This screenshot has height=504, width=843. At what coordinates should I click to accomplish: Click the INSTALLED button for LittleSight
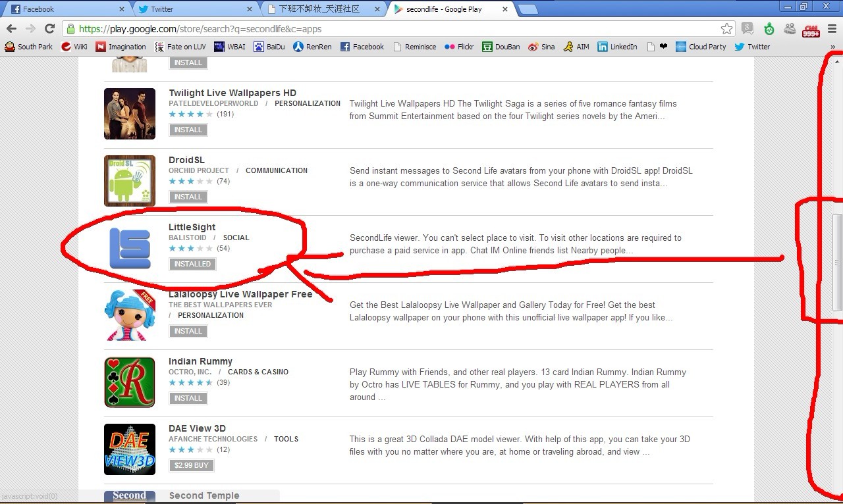pyautogui.click(x=192, y=264)
